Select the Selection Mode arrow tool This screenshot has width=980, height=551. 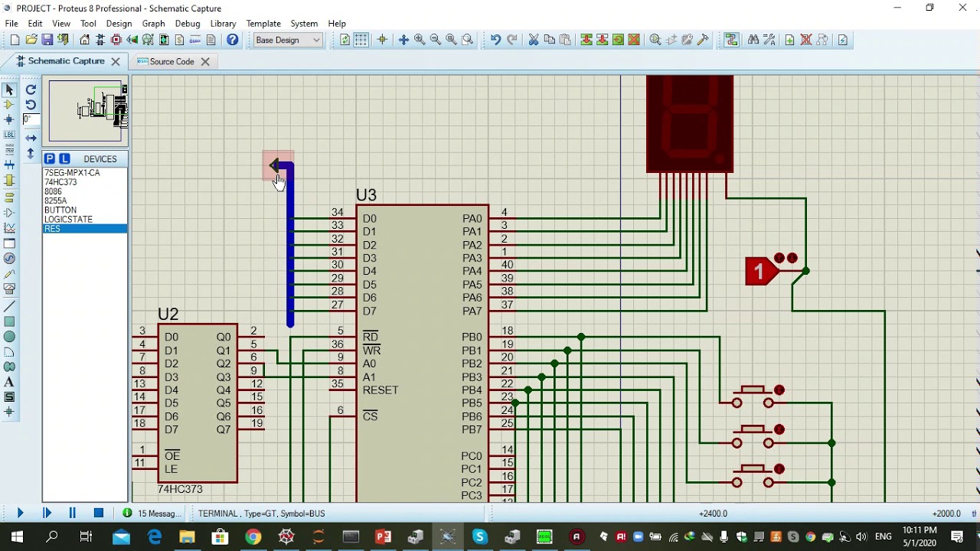point(9,90)
